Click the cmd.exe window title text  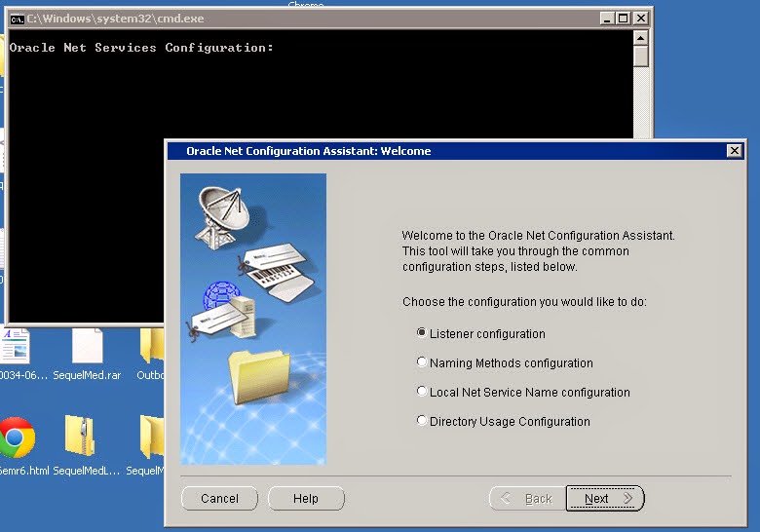pyautogui.click(x=115, y=19)
